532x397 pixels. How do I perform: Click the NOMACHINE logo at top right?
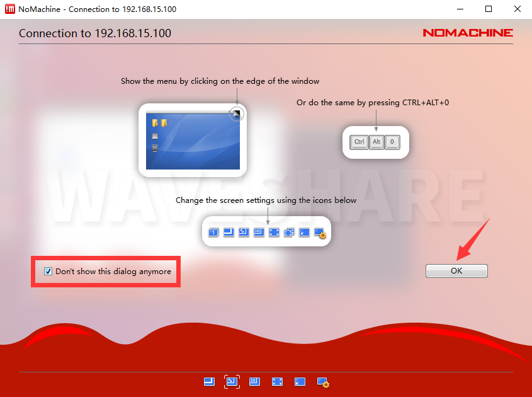[x=468, y=33]
